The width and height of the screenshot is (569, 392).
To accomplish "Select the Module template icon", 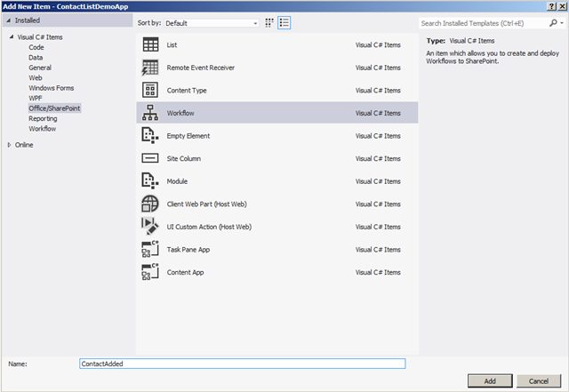I will pyautogui.click(x=150, y=180).
